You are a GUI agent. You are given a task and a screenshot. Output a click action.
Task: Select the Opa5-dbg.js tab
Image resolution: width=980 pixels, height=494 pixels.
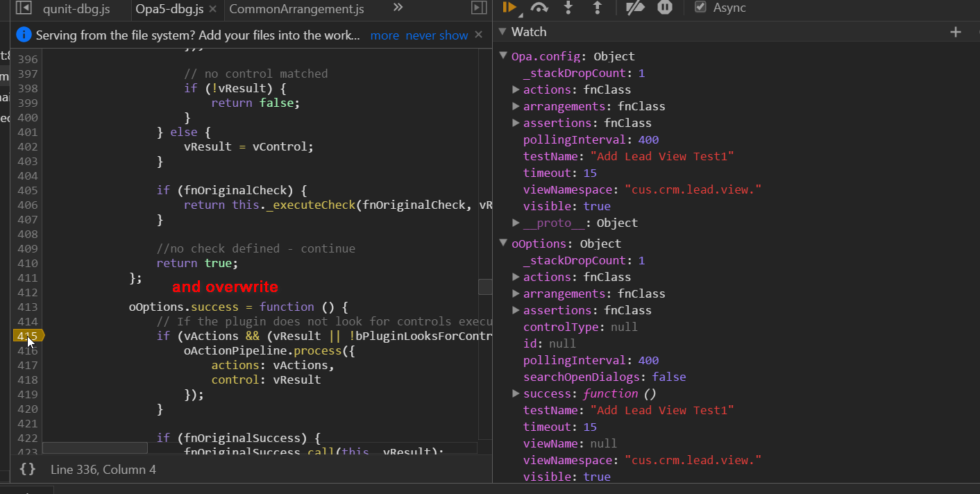pos(169,9)
